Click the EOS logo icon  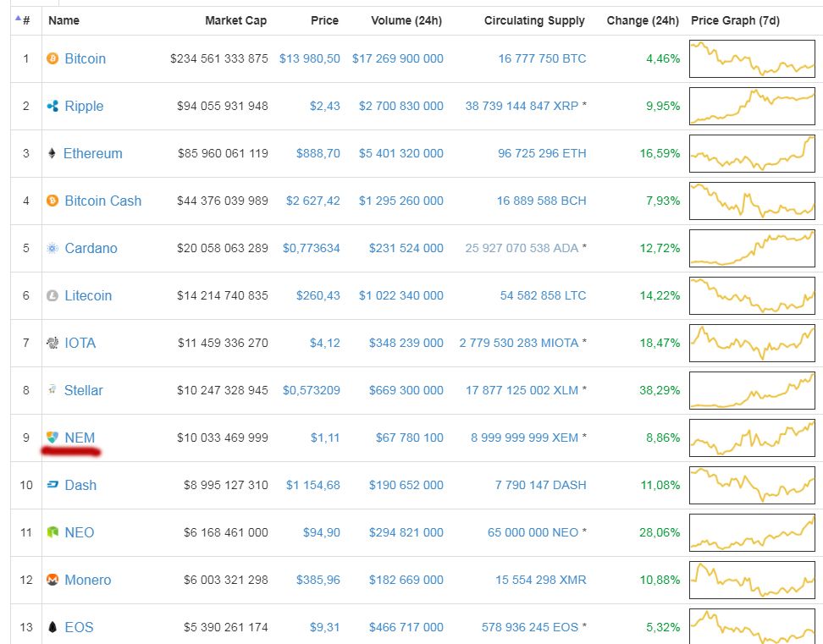52,627
